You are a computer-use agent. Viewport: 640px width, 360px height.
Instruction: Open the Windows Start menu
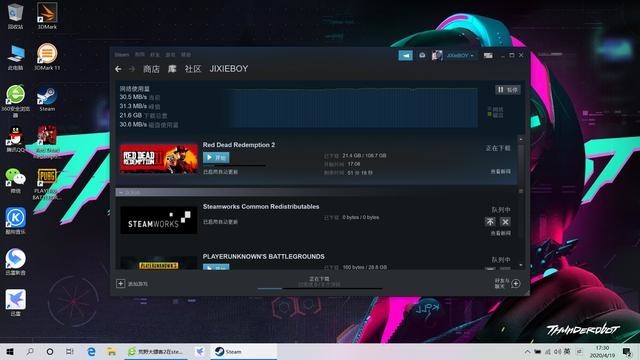(10, 351)
